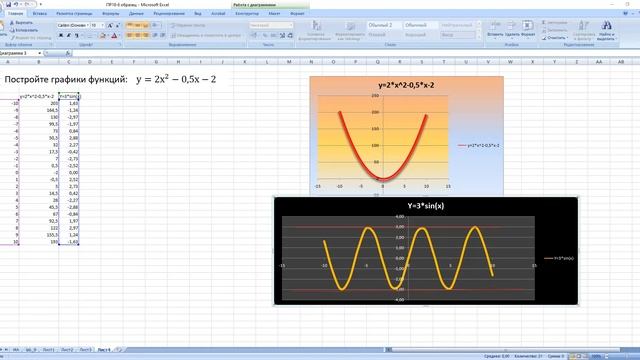Click the Y=3*sin(x) chart title
The height and width of the screenshot is (360, 640).
point(426,206)
